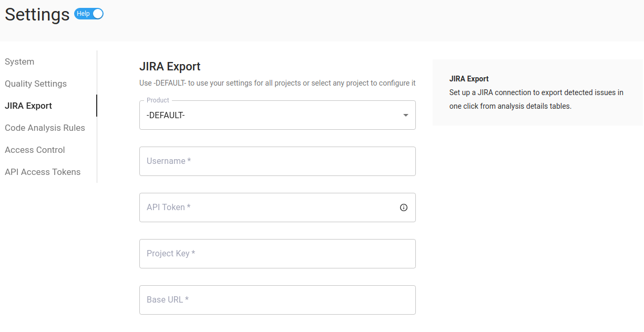Image resolution: width=644 pixels, height=332 pixels.
Task: Open the System settings section
Action: 19,62
